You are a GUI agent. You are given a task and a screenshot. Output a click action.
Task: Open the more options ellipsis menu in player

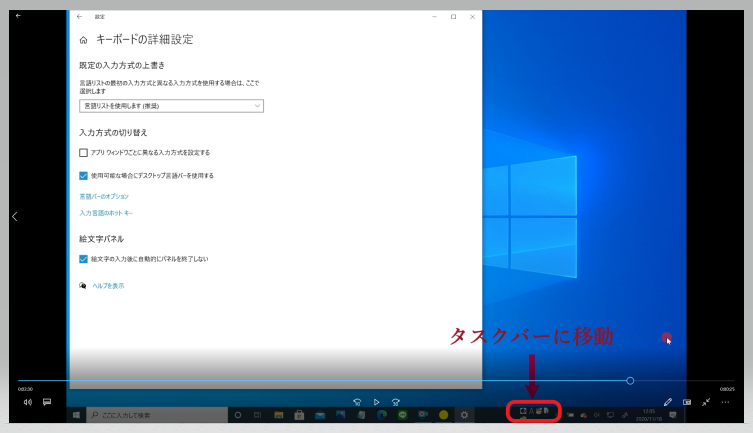click(x=726, y=402)
